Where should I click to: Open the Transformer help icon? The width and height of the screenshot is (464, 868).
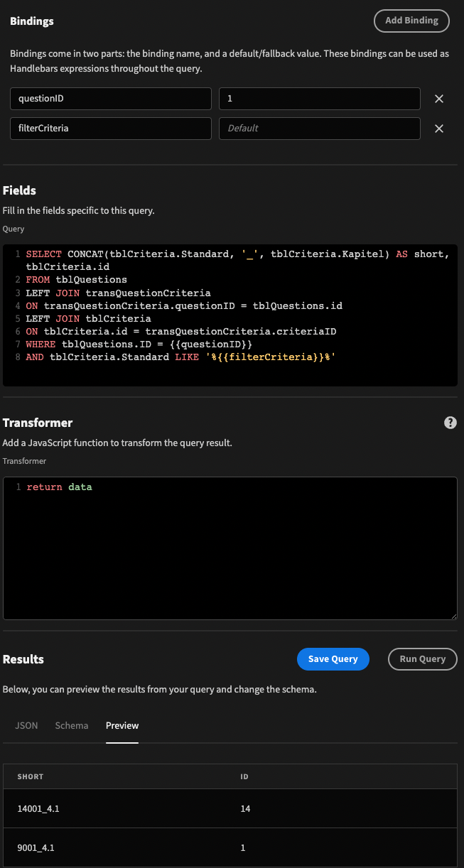point(450,422)
